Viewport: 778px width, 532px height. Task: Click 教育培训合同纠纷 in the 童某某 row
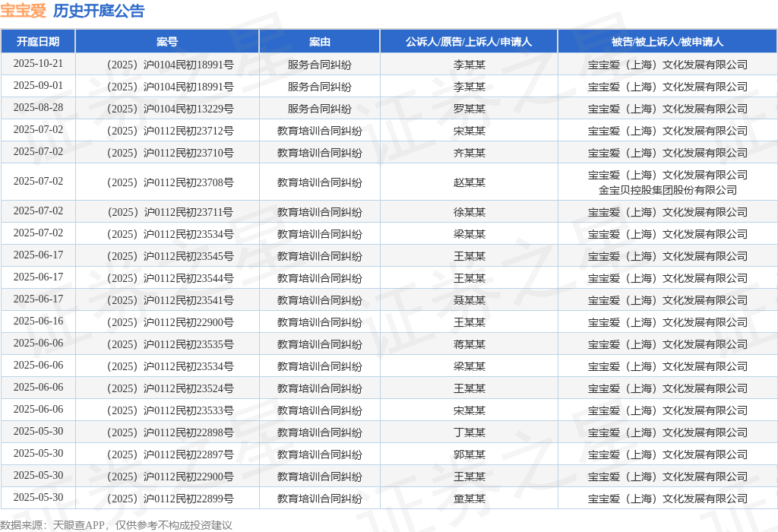(x=320, y=499)
